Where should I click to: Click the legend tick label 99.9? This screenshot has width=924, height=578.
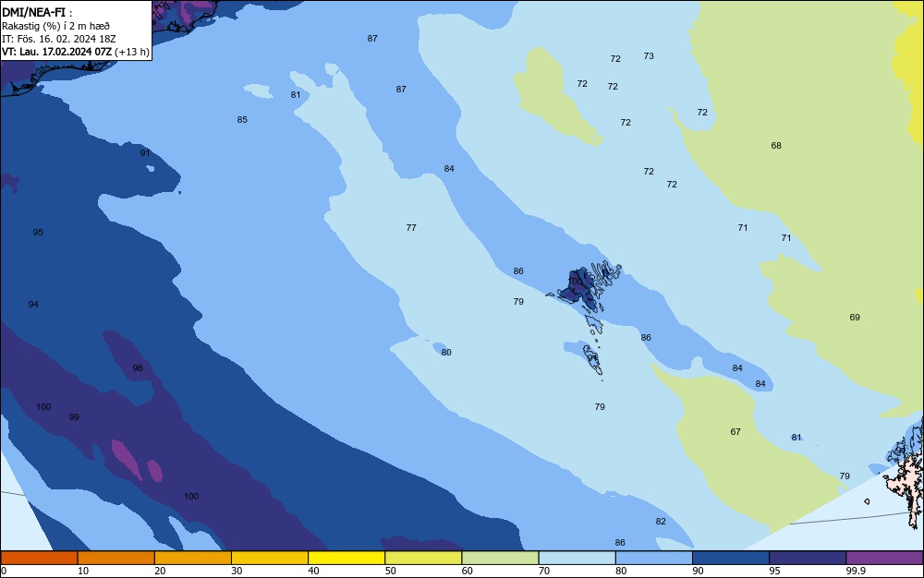click(x=856, y=571)
